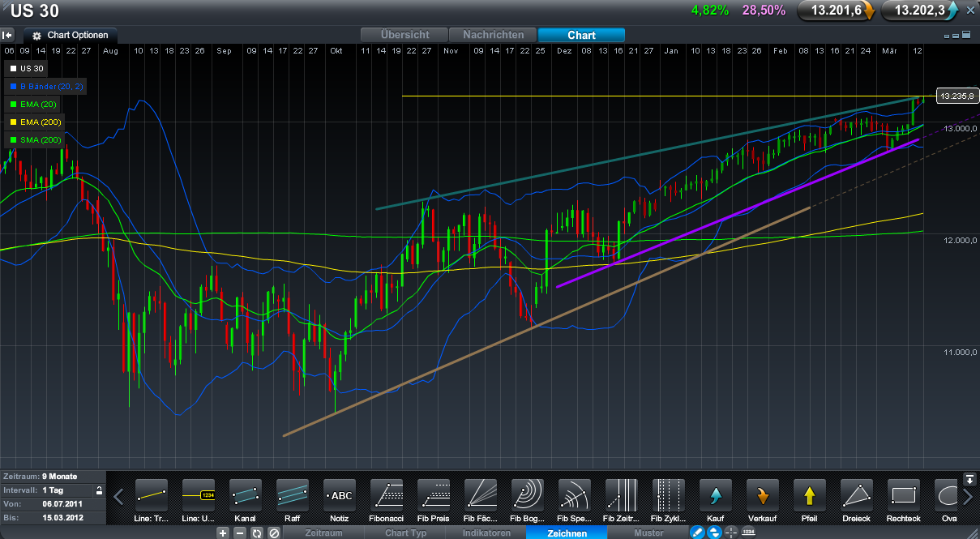Click the blue up-down arrows icon

(715, 533)
